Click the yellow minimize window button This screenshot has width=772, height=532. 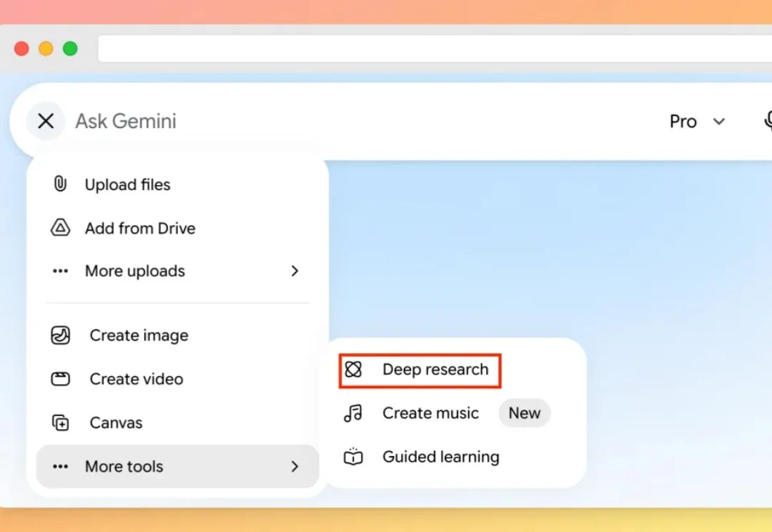[x=46, y=49]
